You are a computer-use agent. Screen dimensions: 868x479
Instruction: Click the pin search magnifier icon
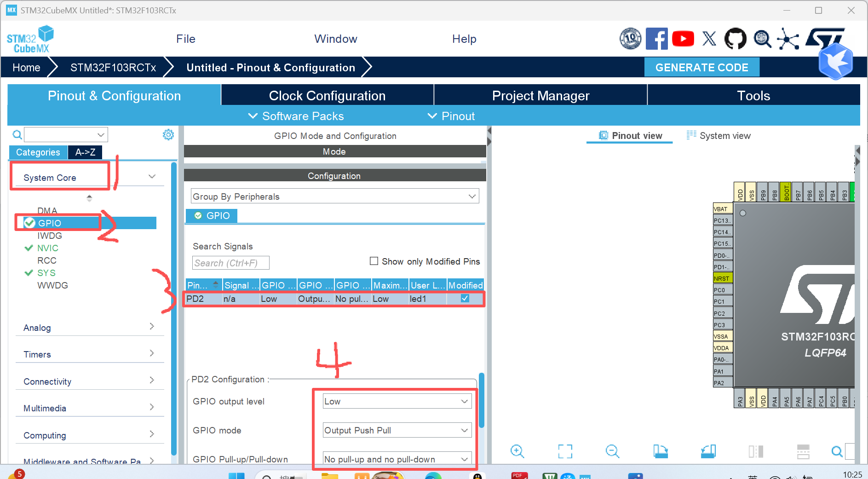(x=837, y=451)
